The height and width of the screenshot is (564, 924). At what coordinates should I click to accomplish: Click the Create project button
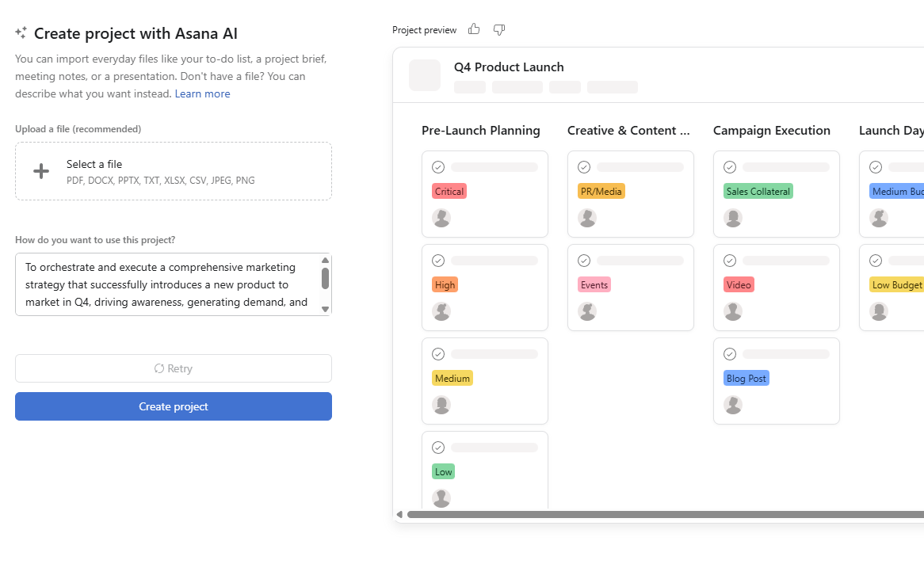(173, 406)
